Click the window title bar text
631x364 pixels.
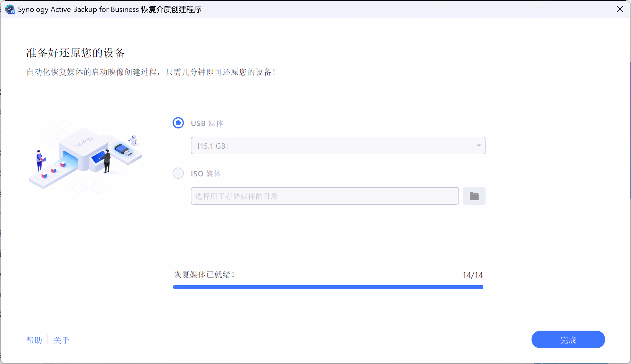[110, 9]
